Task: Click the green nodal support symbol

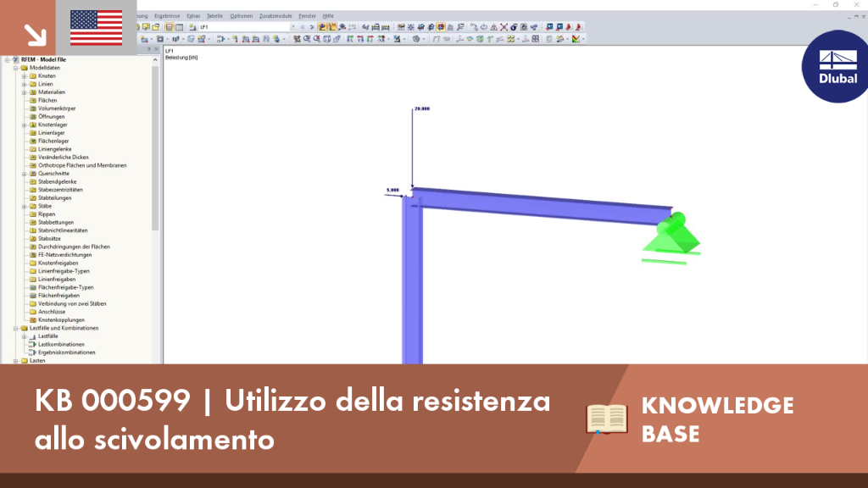Action: click(671, 238)
